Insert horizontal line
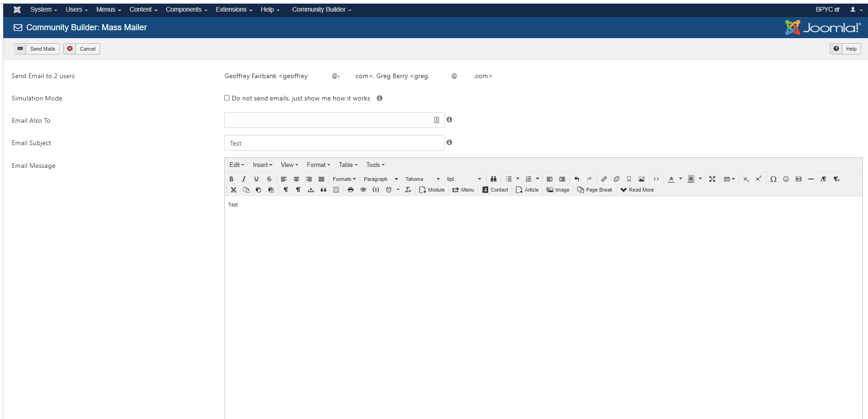This screenshot has height=419, width=868. point(811,179)
